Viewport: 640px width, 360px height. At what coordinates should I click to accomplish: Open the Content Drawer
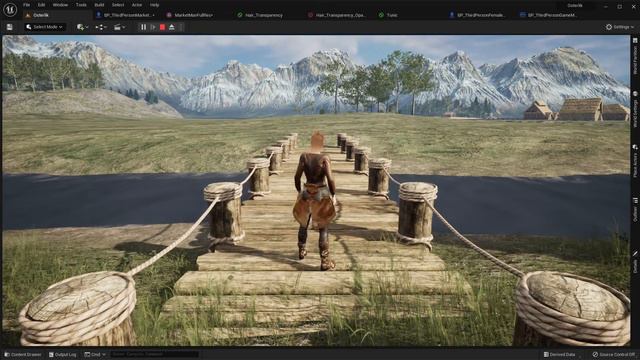23,355
